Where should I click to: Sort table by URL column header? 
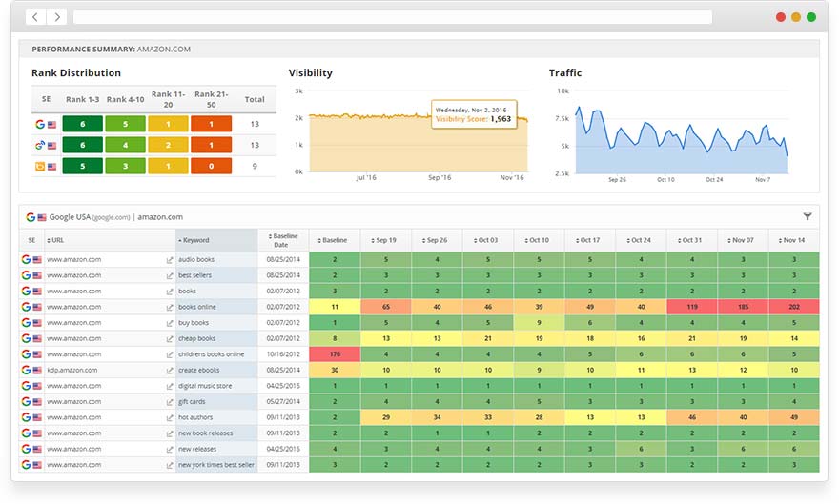point(58,240)
